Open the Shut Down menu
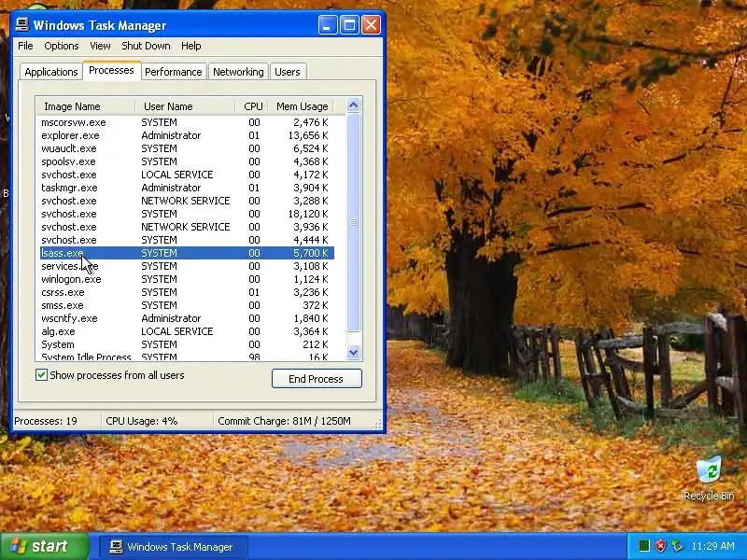747x560 pixels. (x=146, y=46)
